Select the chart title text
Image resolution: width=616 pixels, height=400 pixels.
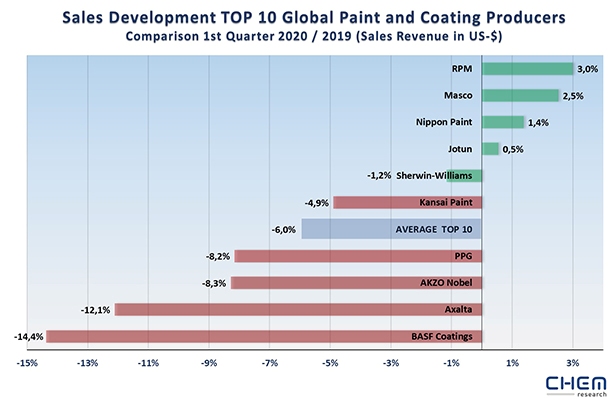pos(307,17)
